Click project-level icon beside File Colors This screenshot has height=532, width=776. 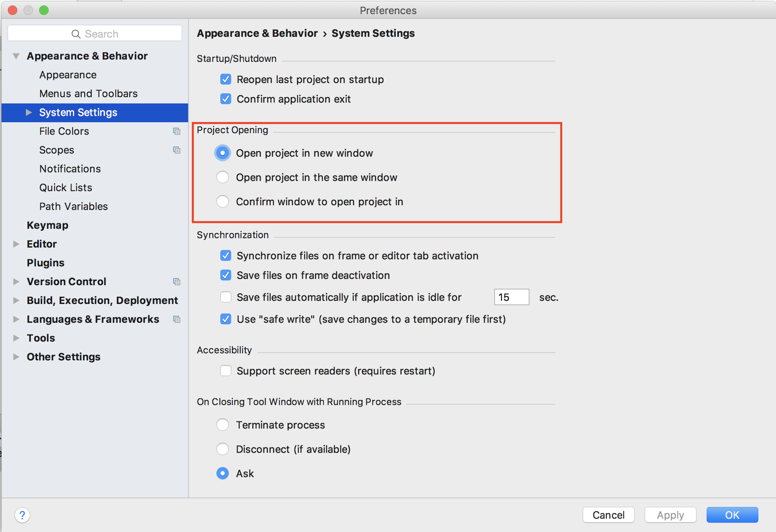coord(177,131)
